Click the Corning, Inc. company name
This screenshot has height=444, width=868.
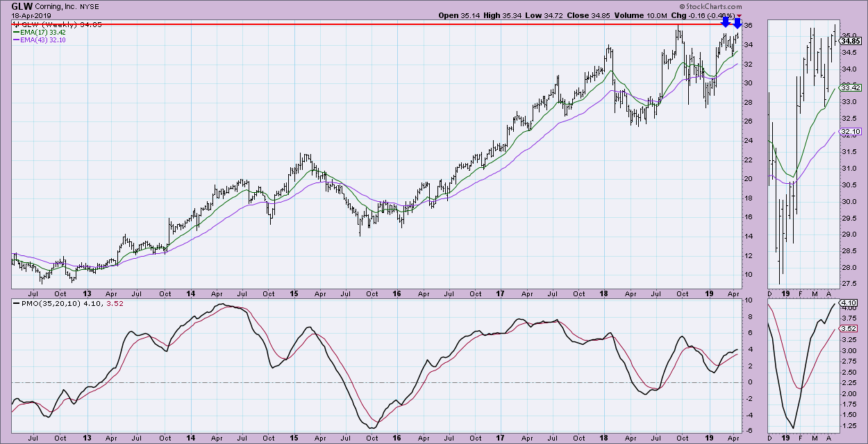[x=57, y=6]
